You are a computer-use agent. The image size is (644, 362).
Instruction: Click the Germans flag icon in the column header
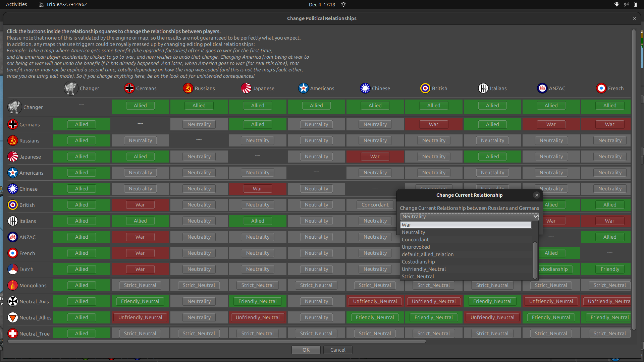(129, 88)
